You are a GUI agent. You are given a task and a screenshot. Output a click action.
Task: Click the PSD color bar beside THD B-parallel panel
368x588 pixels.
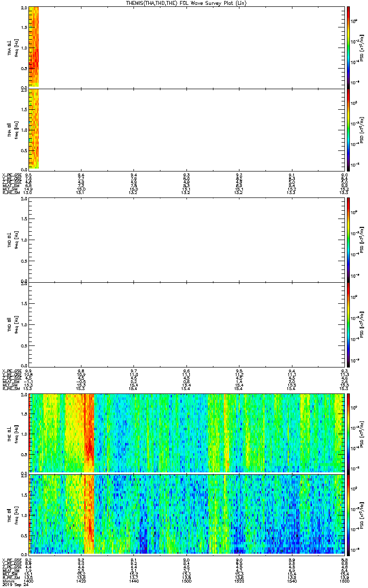point(348,324)
